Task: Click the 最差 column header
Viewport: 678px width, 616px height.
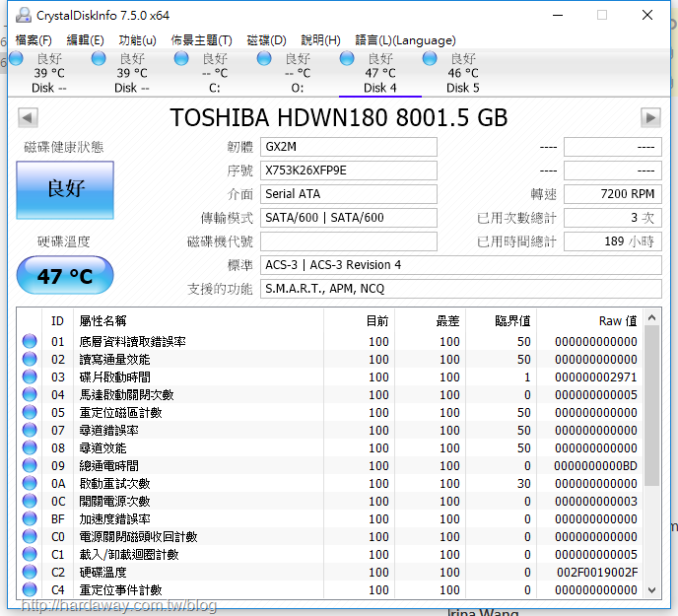Action: click(x=431, y=321)
